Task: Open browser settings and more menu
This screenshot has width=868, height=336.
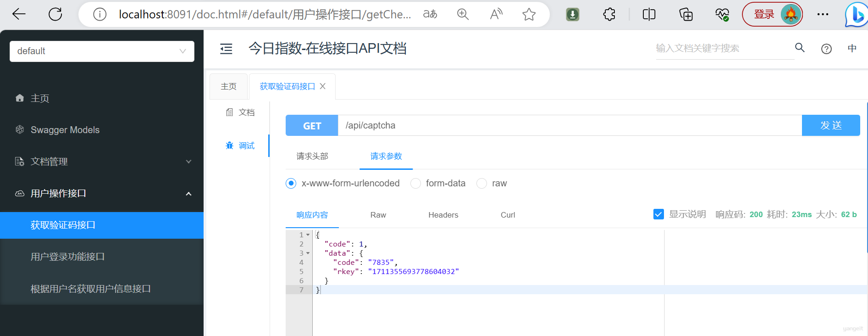Action: 823,14
